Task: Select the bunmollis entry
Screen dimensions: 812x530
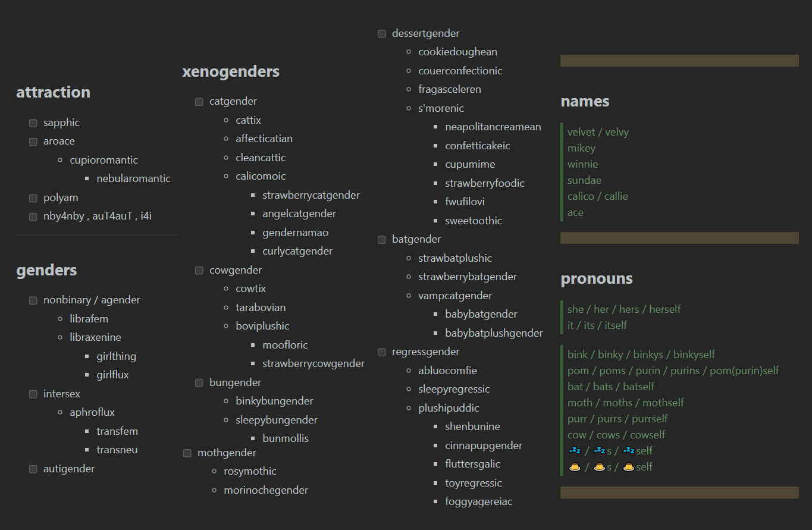Action: pyautogui.click(x=286, y=438)
